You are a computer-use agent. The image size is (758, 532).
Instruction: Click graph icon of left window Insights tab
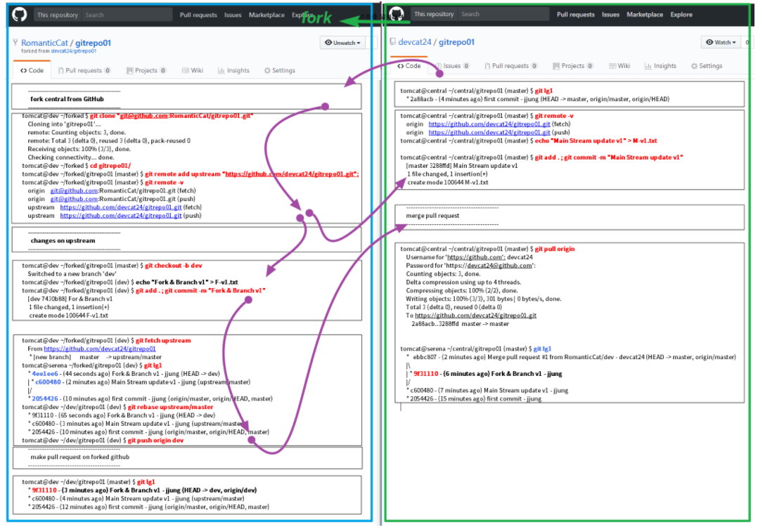click(221, 70)
